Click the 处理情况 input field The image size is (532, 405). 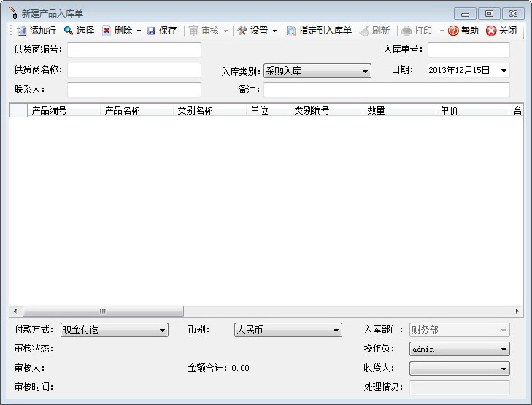pyautogui.click(x=460, y=387)
